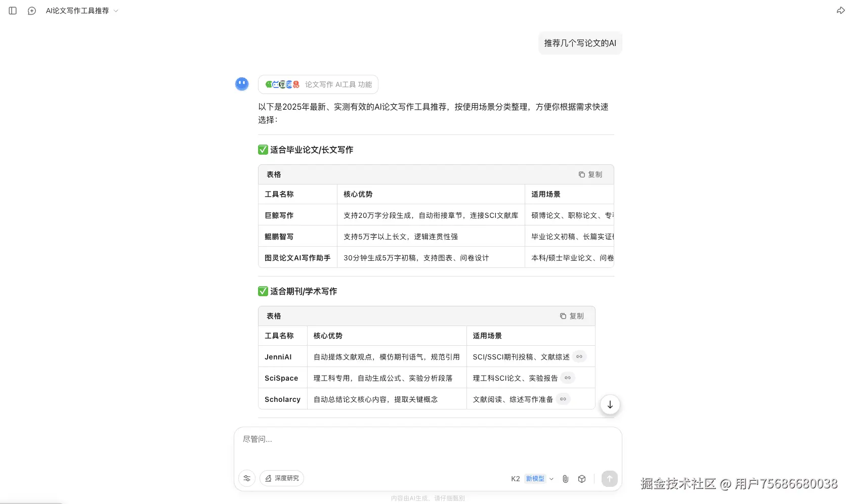This screenshot has width=851, height=504.
Task: Open the input settings sliders icon
Action: coord(247,478)
